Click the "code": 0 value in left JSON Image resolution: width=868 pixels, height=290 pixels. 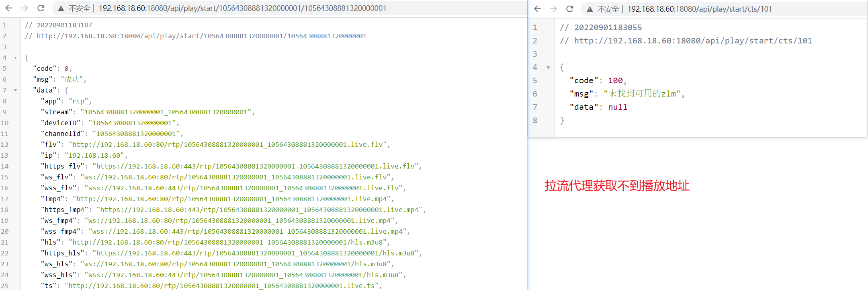click(x=66, y=68)
